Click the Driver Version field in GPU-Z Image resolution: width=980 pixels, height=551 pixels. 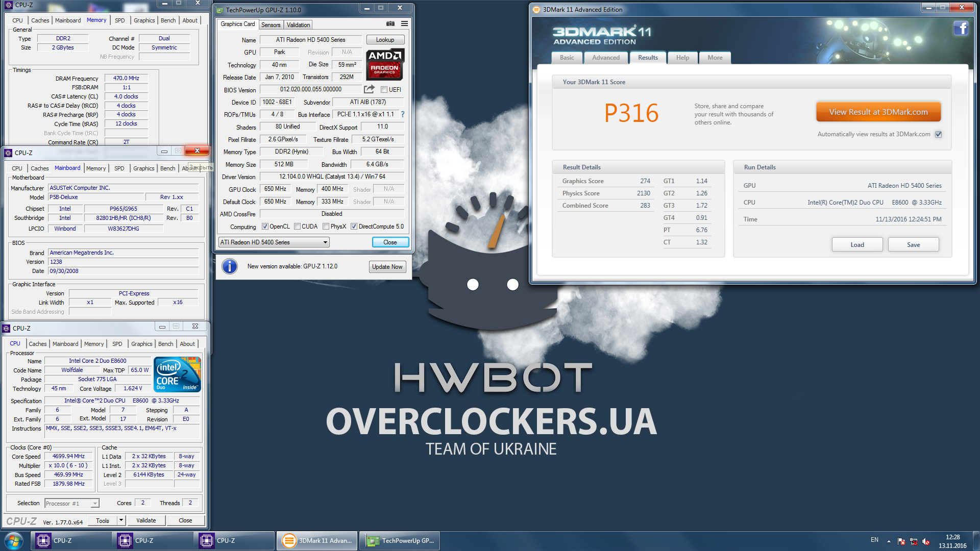point(332,177)
